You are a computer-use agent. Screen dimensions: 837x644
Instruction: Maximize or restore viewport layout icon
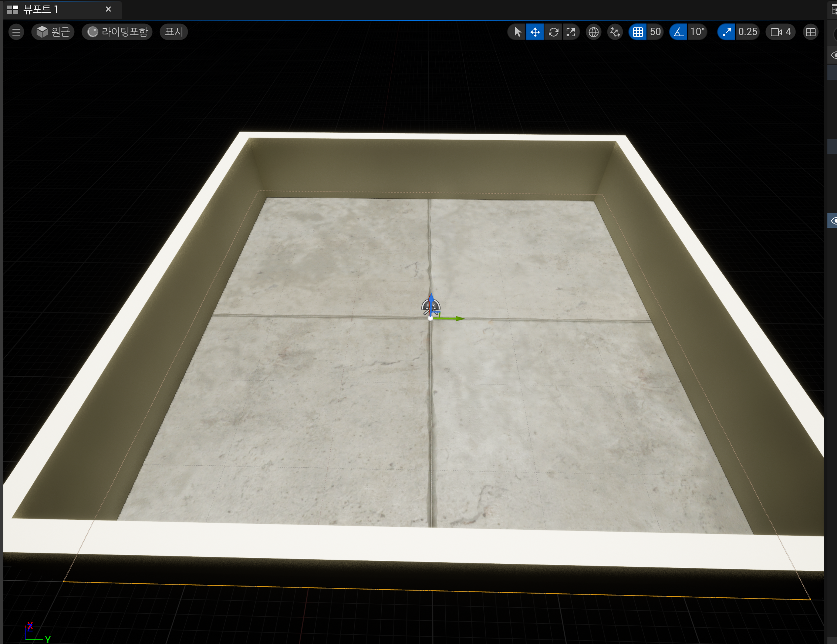pos(811,32)
